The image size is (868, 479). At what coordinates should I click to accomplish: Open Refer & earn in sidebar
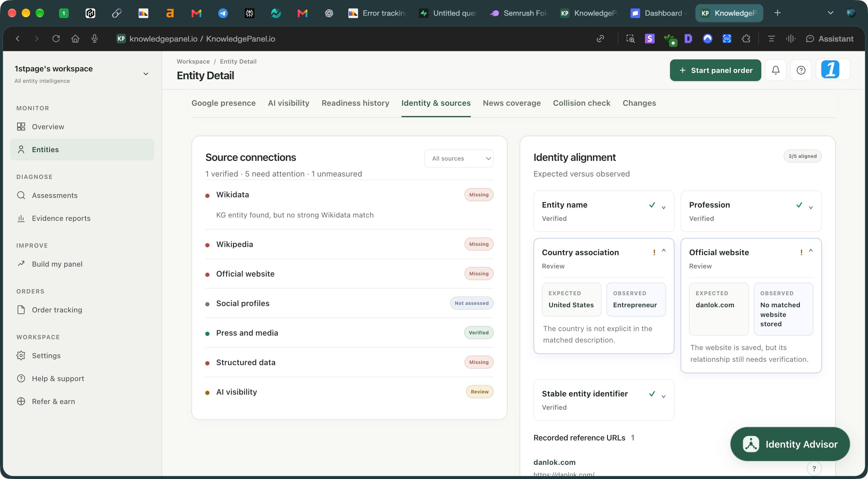82,402
